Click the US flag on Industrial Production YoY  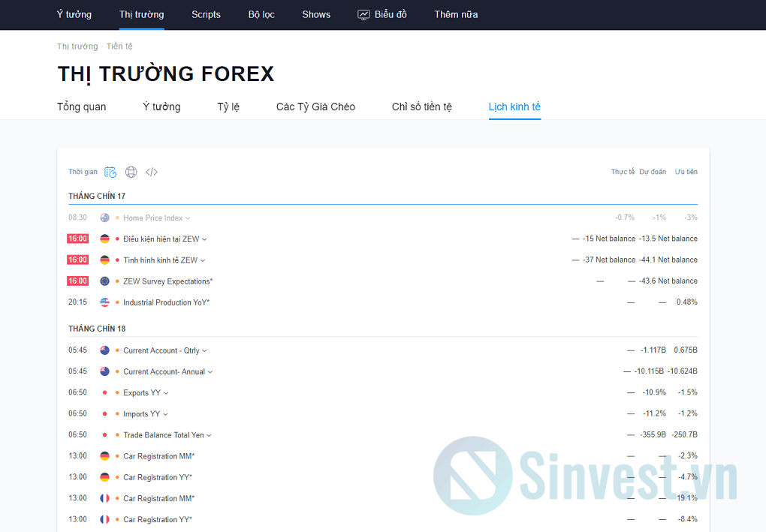point(104,302)
